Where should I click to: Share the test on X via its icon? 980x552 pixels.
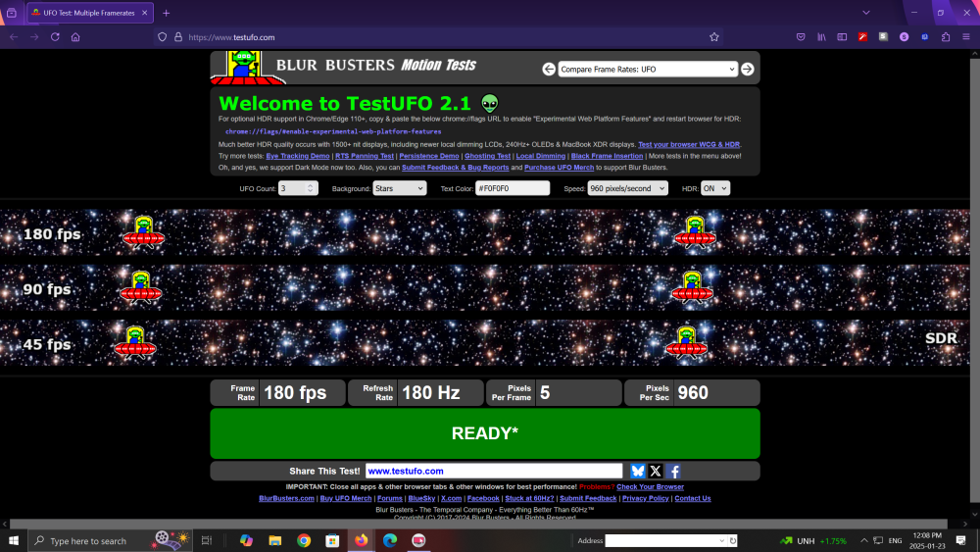(656, 472)
